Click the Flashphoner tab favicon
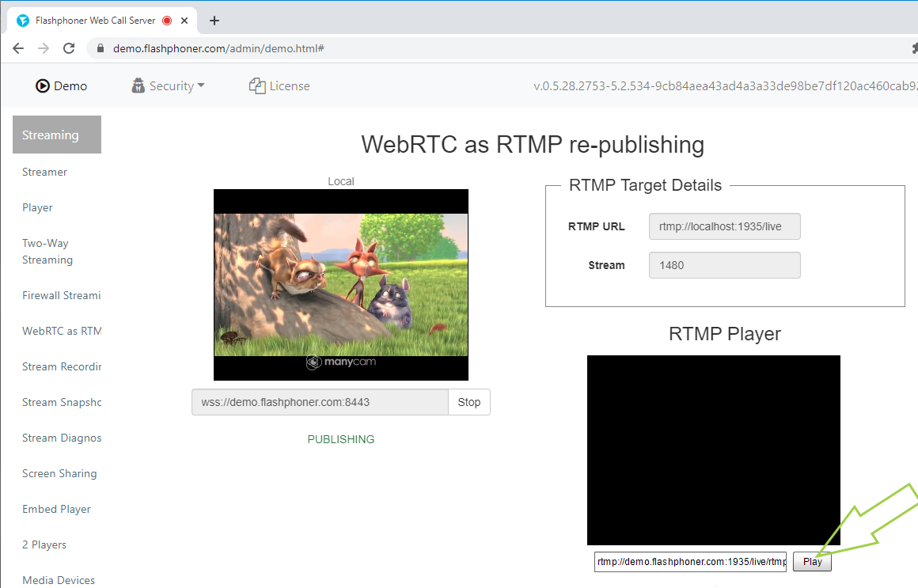 [x=23, y=21]
